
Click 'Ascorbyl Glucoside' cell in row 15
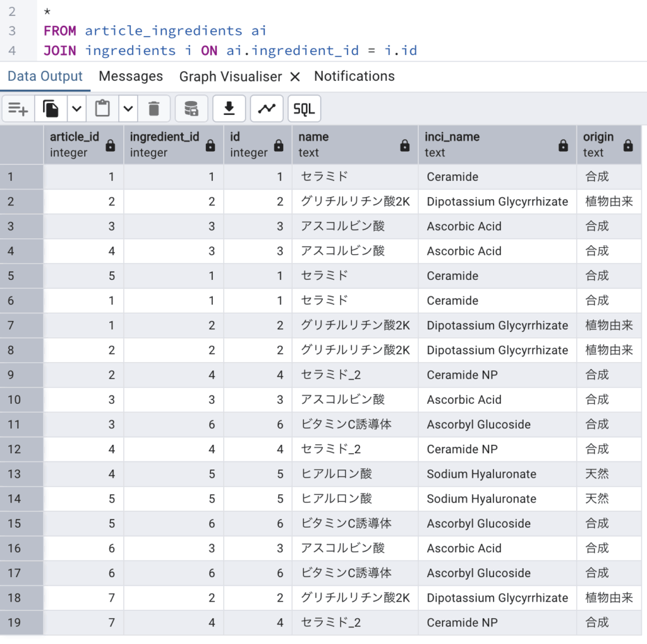click(x=497, y=523)
